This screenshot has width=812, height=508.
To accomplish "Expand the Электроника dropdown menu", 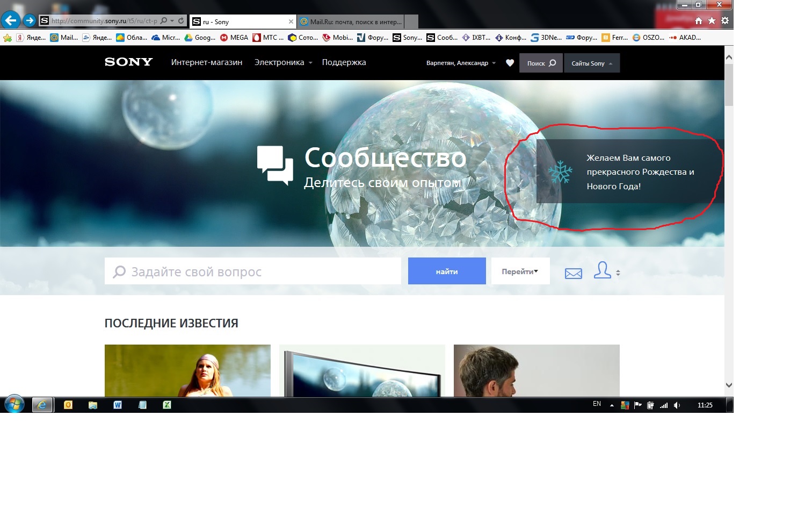I will pyautogui.click(x=283, y=62).
